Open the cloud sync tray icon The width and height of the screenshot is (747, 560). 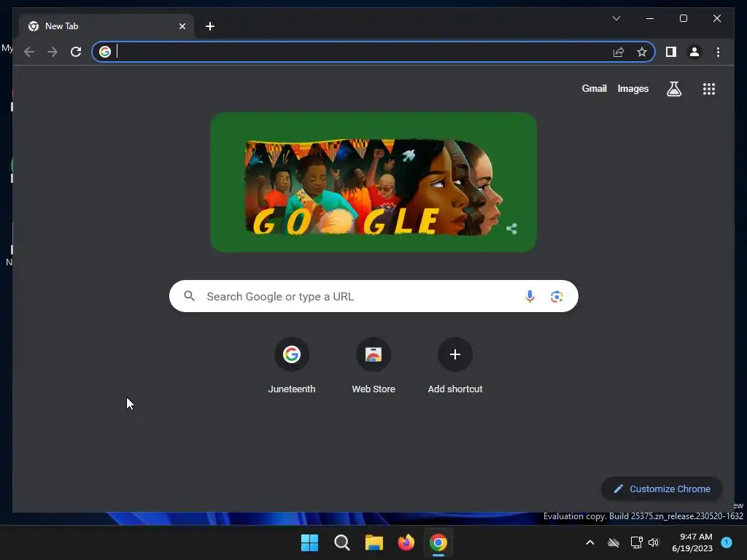point(614,542)
